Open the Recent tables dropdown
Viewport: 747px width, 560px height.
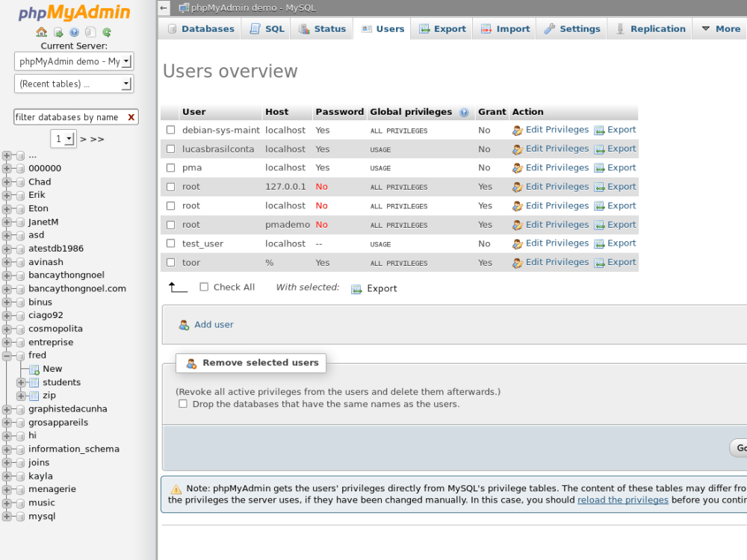[x=74, y=84]
